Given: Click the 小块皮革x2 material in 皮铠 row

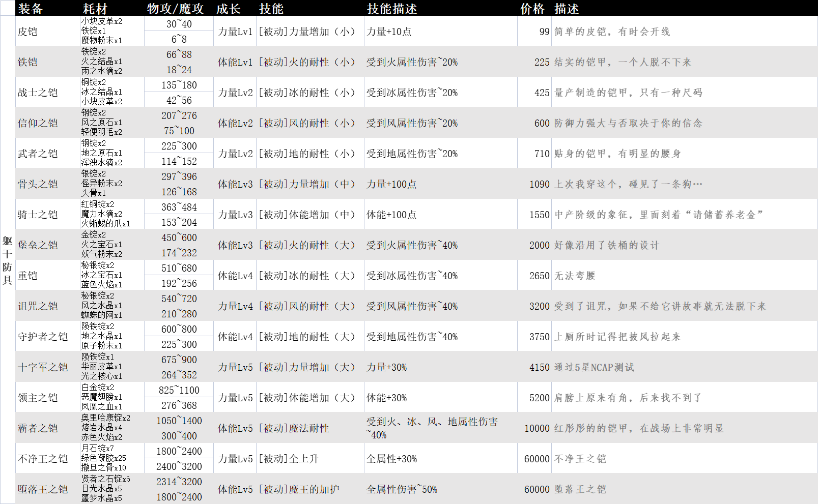Looking at the screenshot, I should (102, 21).
